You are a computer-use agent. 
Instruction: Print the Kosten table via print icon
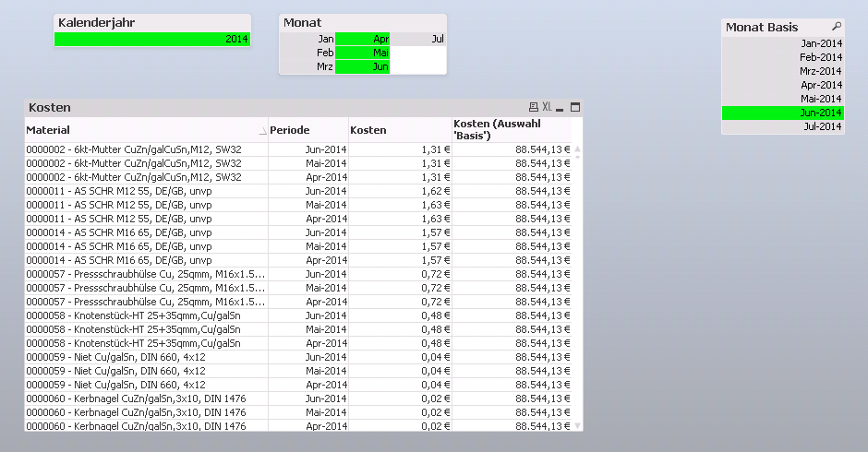click(x=533, y=107)
